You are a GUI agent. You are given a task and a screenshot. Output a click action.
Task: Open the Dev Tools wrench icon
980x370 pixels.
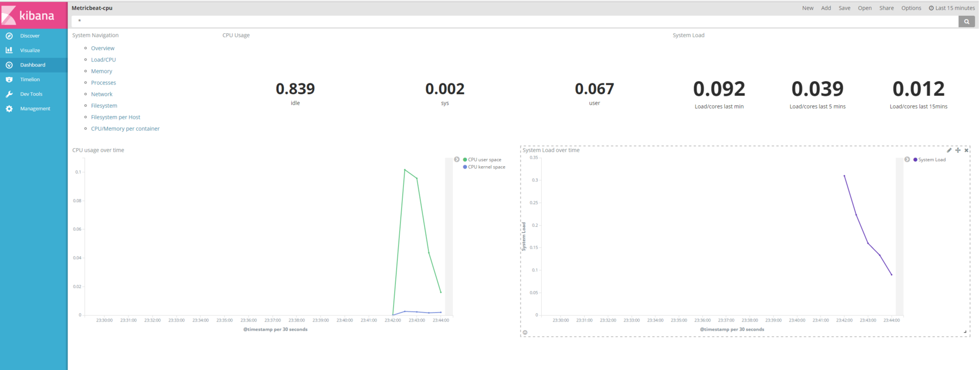click(9, 94)
